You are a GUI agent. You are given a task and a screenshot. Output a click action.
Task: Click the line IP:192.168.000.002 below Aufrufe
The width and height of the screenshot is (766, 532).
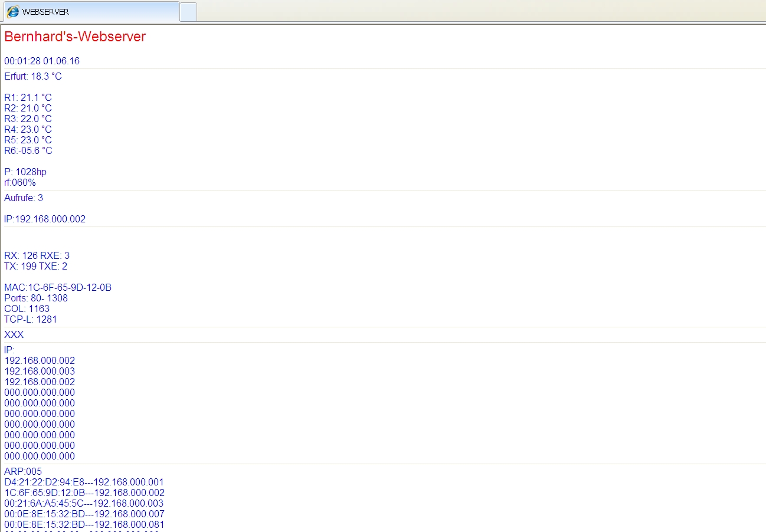(45, 219)
